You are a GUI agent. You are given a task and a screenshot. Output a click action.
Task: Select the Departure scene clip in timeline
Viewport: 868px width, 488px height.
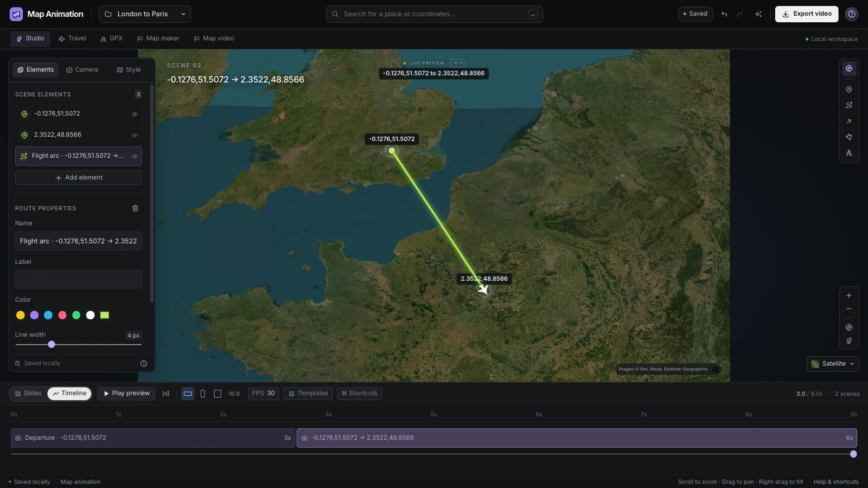tap(153, 438)
